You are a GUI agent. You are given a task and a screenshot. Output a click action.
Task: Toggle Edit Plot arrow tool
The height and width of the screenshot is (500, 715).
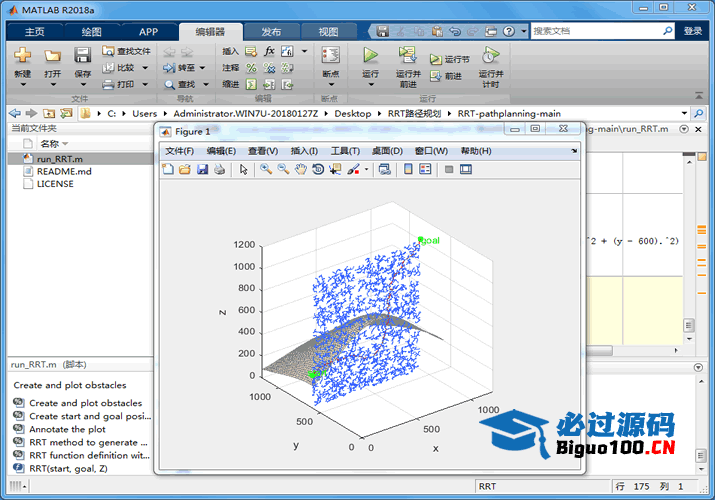(x=244, y=170)
